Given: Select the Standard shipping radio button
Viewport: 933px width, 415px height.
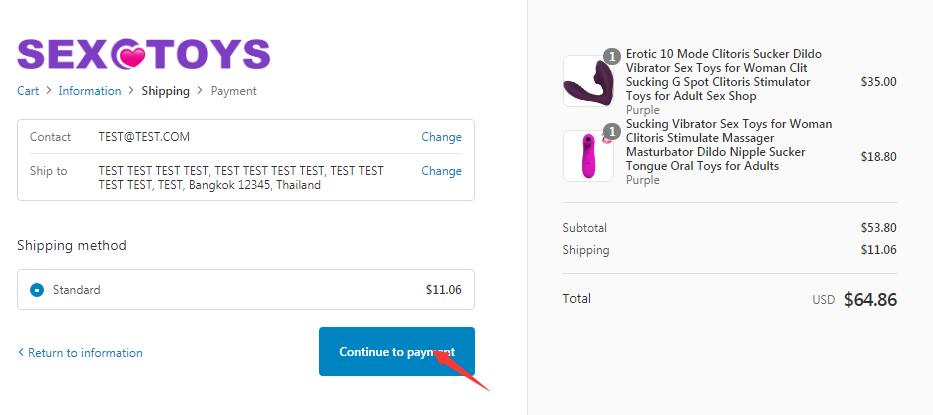Looking at the screenshot, I should [x=37, y=290].
